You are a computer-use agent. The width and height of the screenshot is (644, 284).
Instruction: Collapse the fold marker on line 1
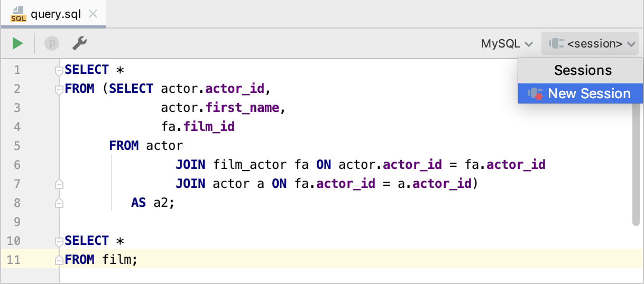pos(59,70)
